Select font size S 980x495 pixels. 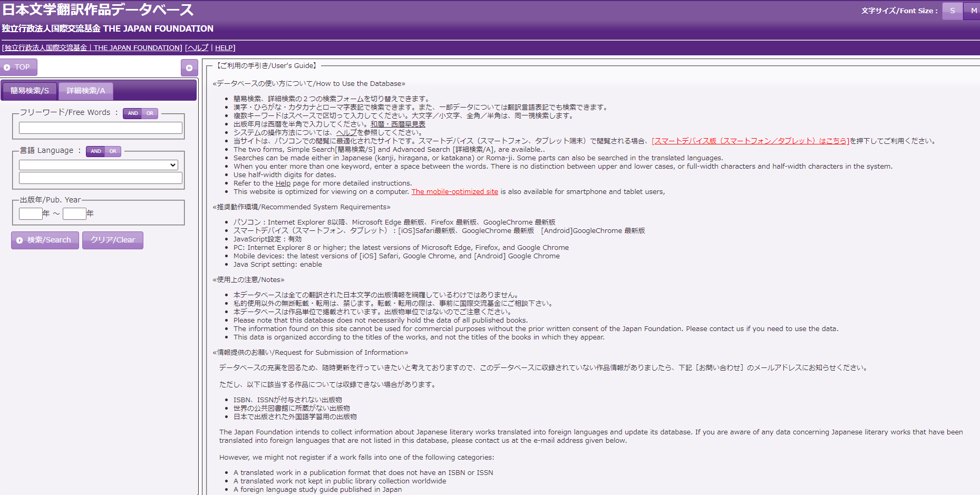[x=952, y=11]
